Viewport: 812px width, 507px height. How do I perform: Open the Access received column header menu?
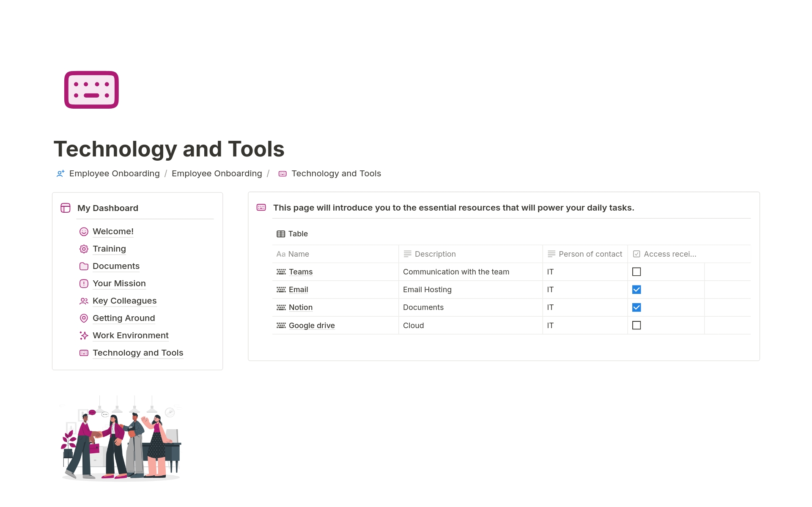click(669, 254)
